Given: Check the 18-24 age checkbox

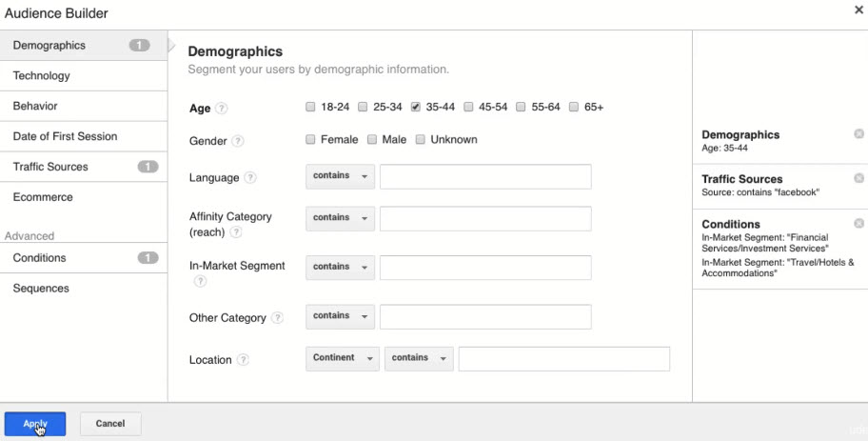Looking at the screenshot, I should pyautogui.click(x=310, y=108).
